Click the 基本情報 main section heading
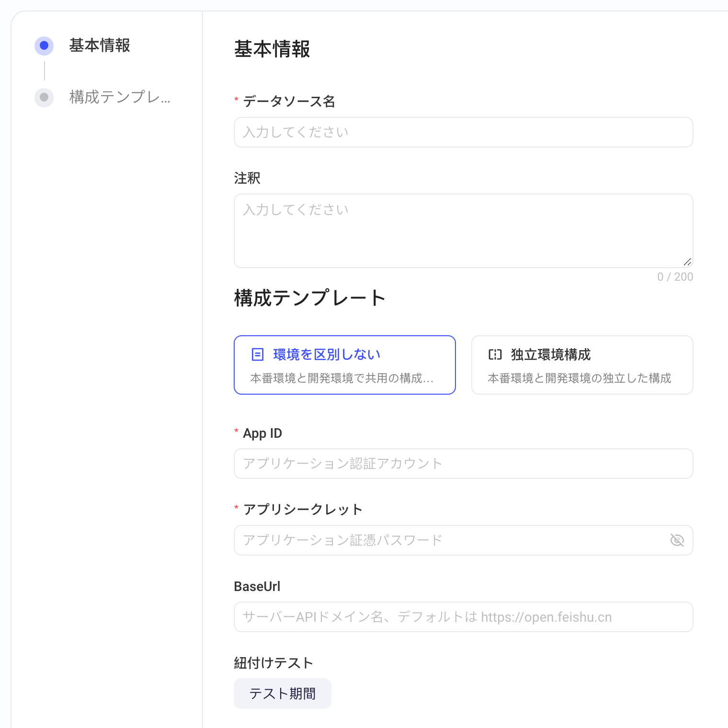Viewport: 728px width, 728px height. point(272,49)
